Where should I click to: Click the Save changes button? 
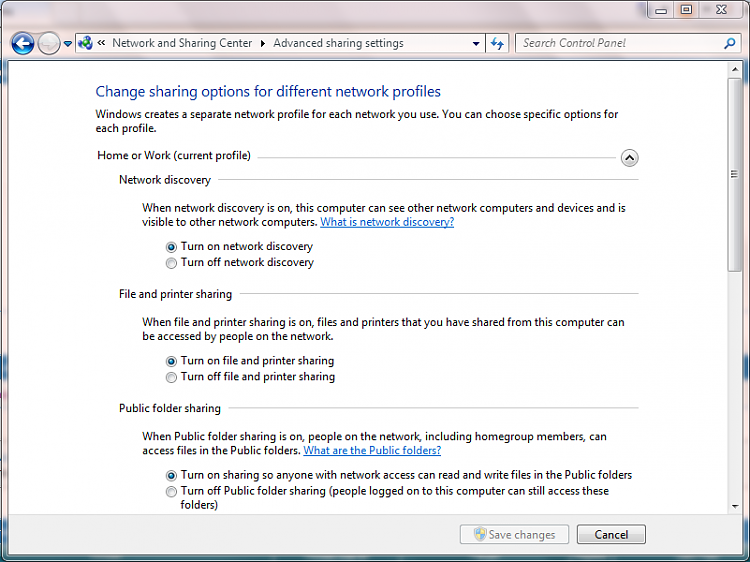[x=514, y=534]
